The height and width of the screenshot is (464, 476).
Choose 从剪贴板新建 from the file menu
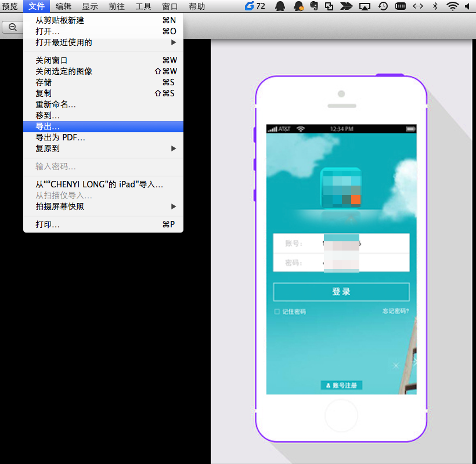(x=103, y=20)
